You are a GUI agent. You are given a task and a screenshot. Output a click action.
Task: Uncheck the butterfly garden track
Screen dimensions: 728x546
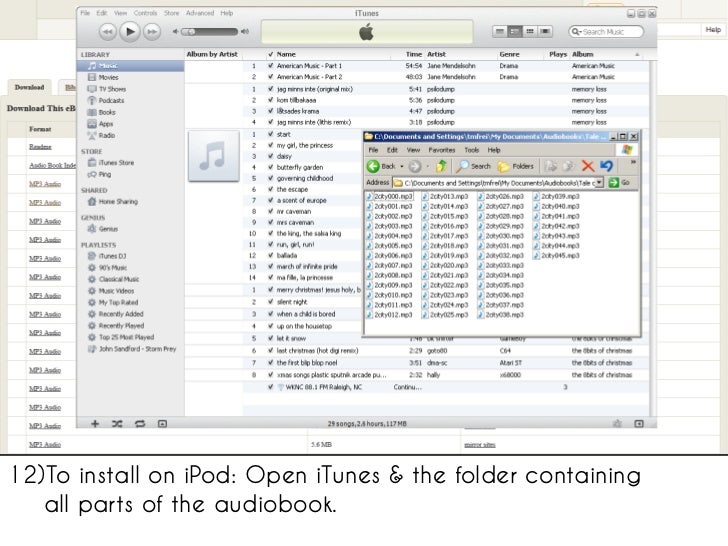coord(271,167)
